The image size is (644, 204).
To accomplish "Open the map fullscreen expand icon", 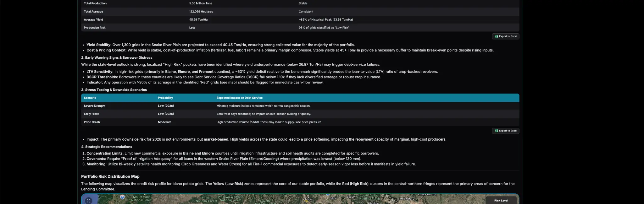I will (x=89, y=201).
